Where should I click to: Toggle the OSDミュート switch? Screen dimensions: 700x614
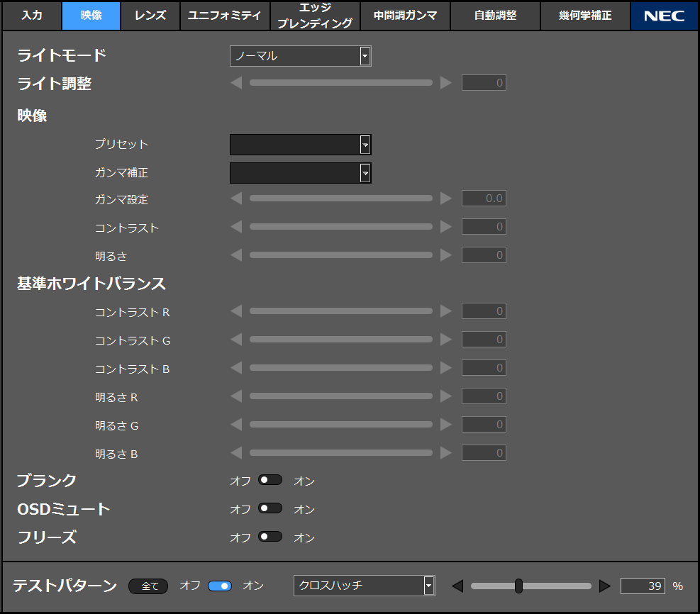pyautogui.click(x=270, y=508)
